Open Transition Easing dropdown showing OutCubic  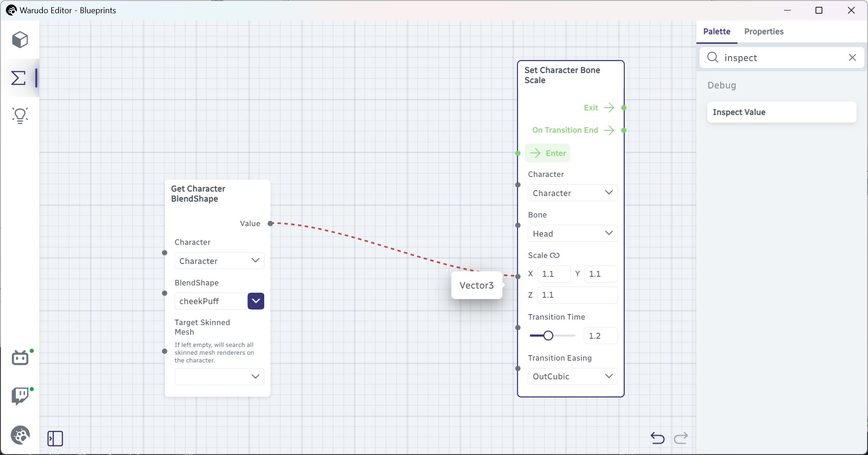pyautogui.click(x=573, y=376)
